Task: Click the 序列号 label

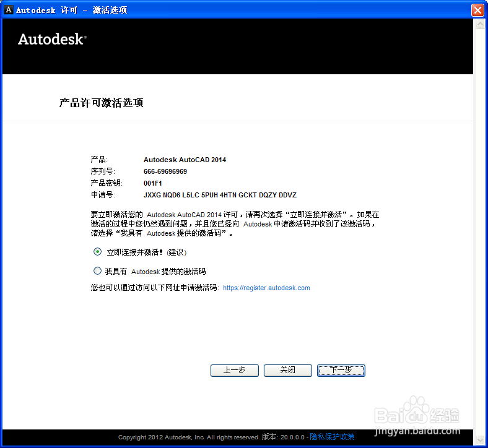Action: tap(103, 171)
